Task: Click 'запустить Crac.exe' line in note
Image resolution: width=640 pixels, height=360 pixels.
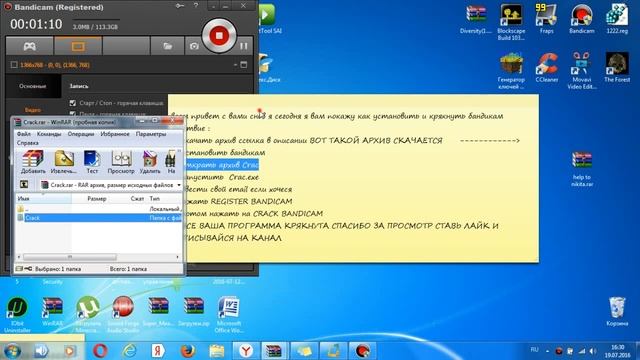Action: pyautogui.click(x=222, y=177)
